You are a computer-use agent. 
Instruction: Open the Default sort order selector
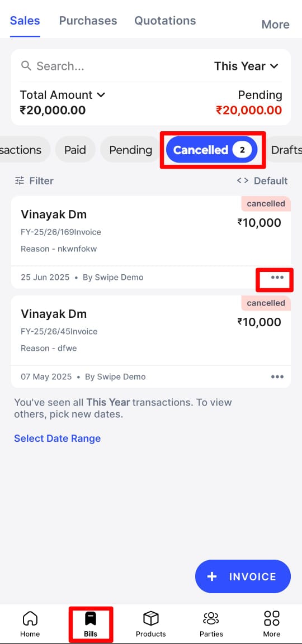262,181
